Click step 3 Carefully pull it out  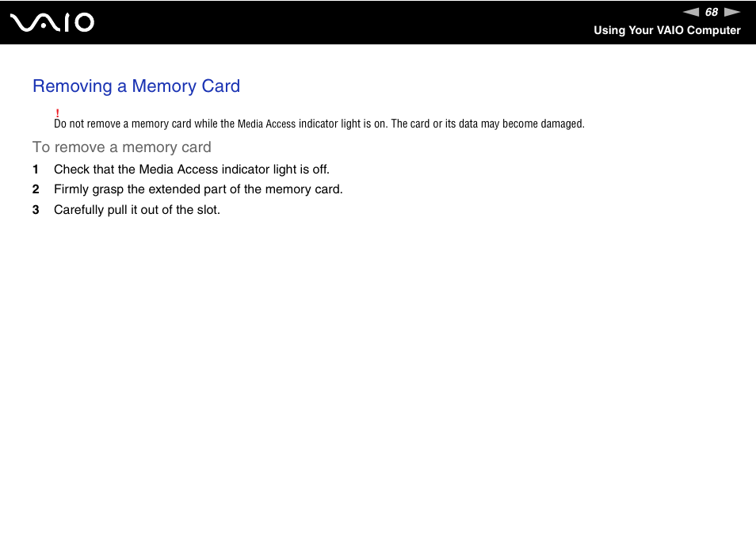click(x=137, y=210)
